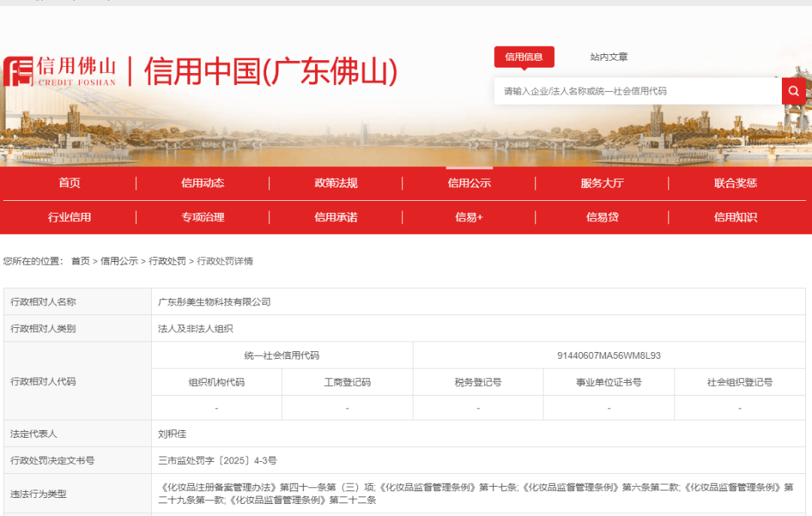This screenshot has width=812, height=516.
Task: Click the 行政处罚决定文书号 label
Action: coord(53,460)
